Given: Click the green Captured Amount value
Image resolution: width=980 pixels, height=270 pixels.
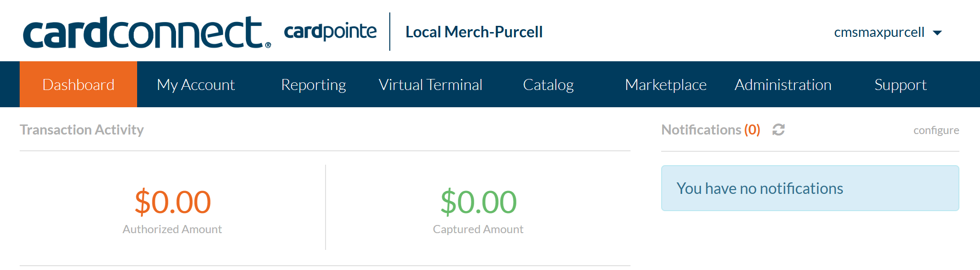Looking at the screenshot, I should (478, 202).
